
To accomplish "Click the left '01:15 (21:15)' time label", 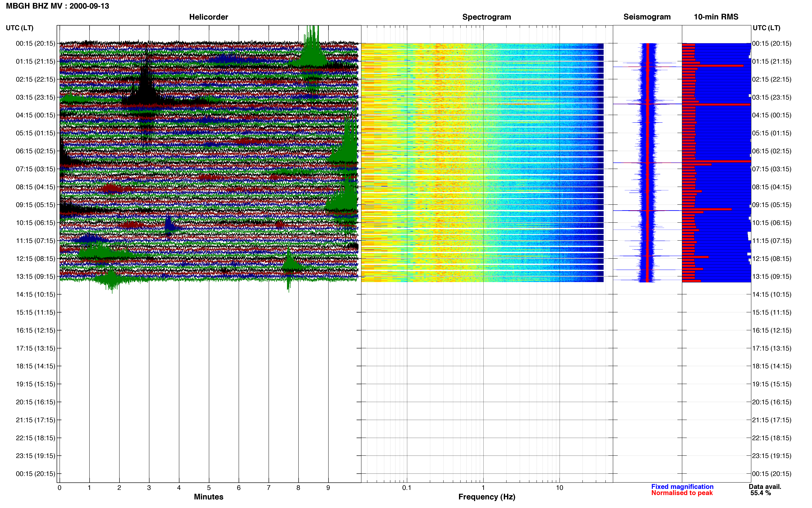I will click(36, 61).
